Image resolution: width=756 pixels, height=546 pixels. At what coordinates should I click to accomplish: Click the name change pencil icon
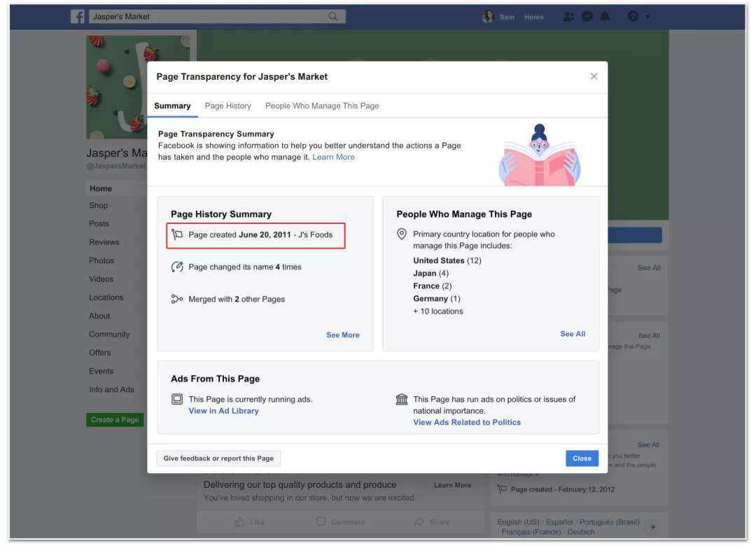(177, 267)
